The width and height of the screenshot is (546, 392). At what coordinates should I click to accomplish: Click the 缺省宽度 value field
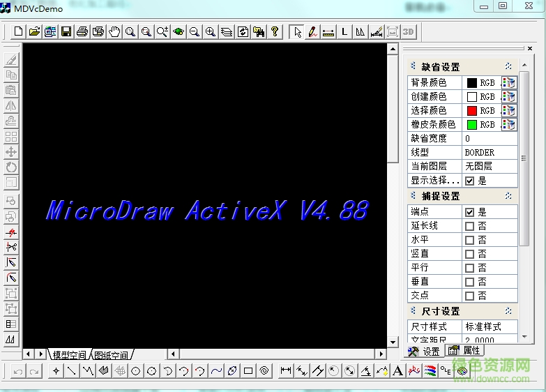tap(490, 138)
